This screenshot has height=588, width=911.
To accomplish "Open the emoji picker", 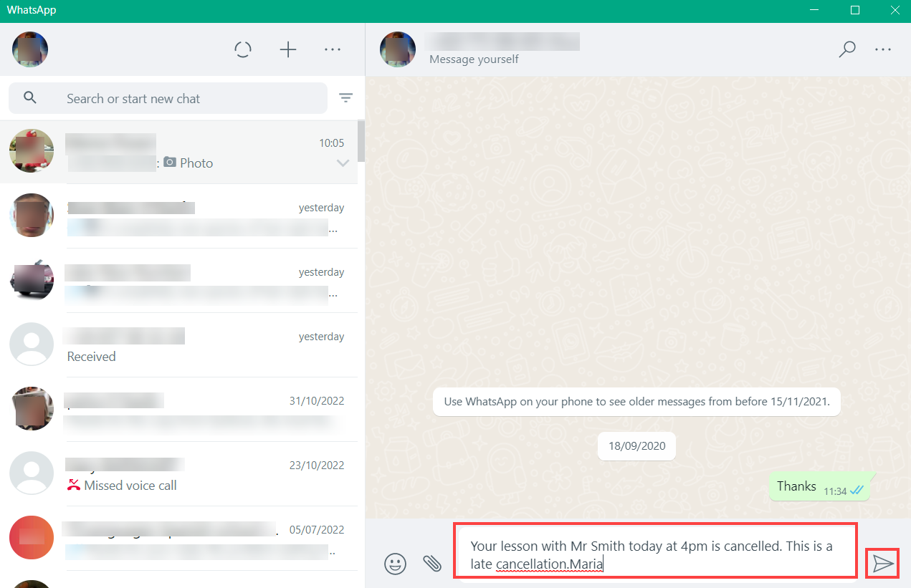I will [395, 564].
